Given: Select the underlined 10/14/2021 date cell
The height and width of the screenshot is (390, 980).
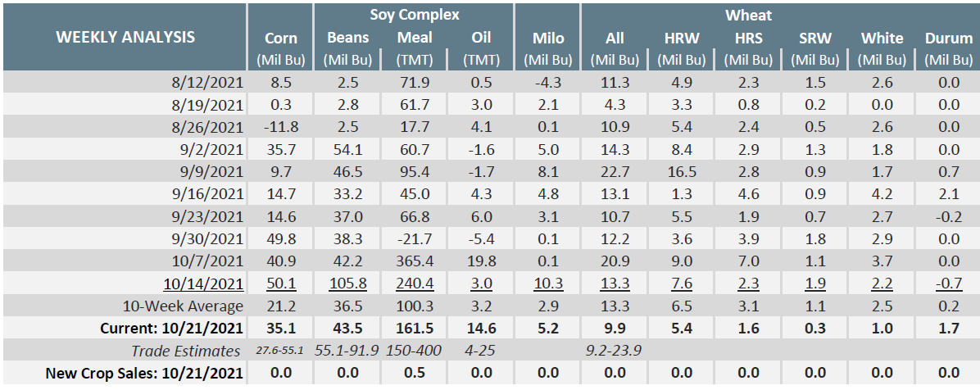Looking at the screenshot, I should [x=205, y=284].
